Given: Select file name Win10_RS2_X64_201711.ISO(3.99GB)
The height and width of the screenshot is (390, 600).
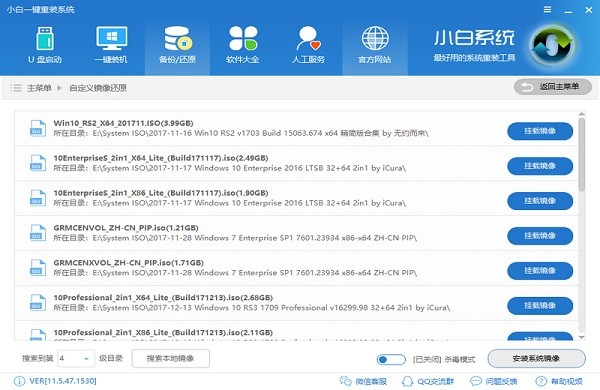Looking at the screenshot, I should click(x=123, y=123).
